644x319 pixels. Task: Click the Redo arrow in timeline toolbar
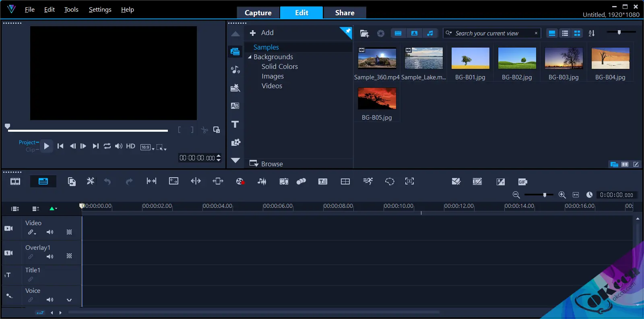pos(129,182)
